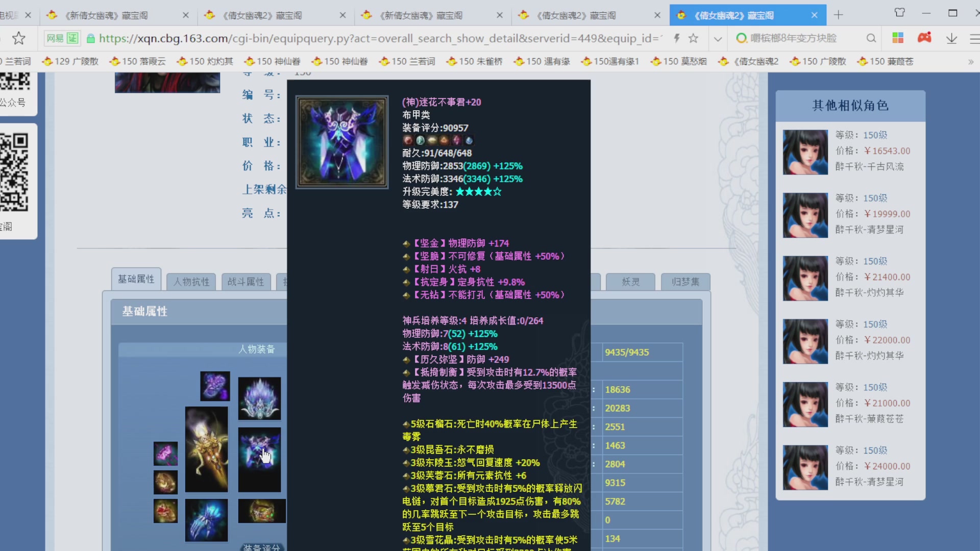
Task: Click the green gem socket icon in tooltip
Action: (x=420, y=140)
